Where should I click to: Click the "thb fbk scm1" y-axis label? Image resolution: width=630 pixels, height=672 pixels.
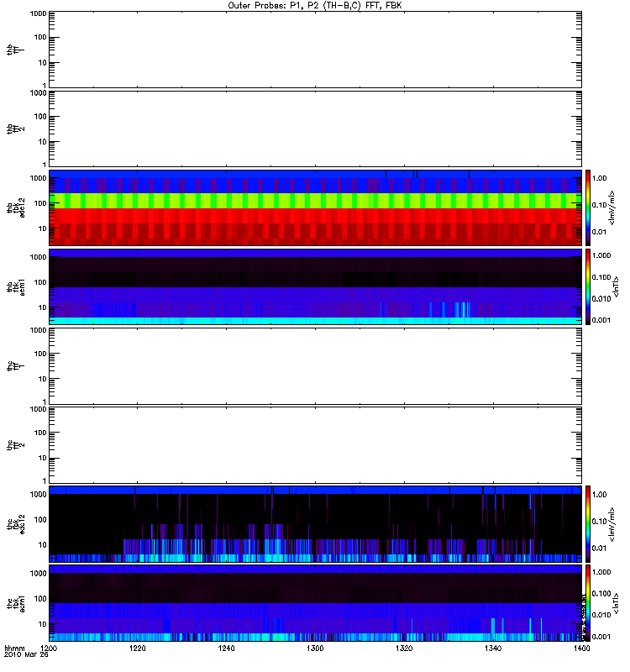pos(16,286)
